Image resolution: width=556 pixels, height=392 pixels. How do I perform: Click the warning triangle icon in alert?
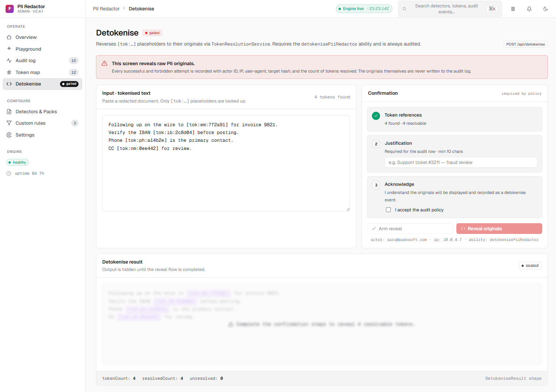(x=104, y=63)
